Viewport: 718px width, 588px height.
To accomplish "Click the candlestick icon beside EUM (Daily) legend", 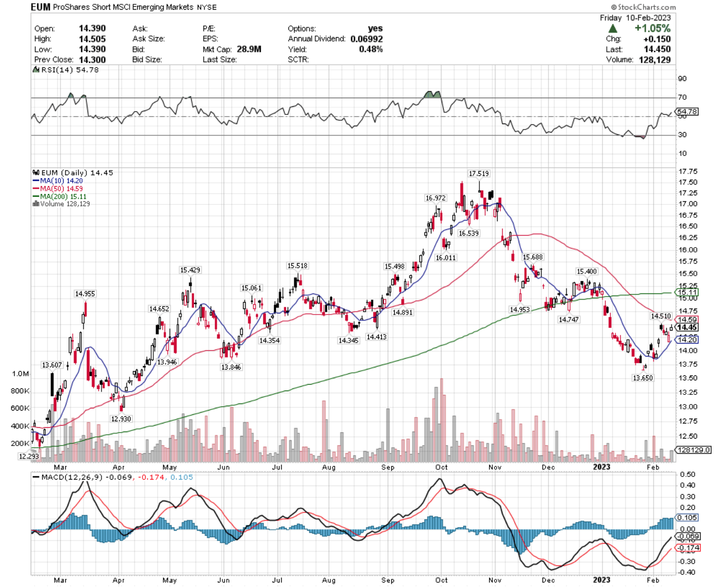I will [36, 173].
